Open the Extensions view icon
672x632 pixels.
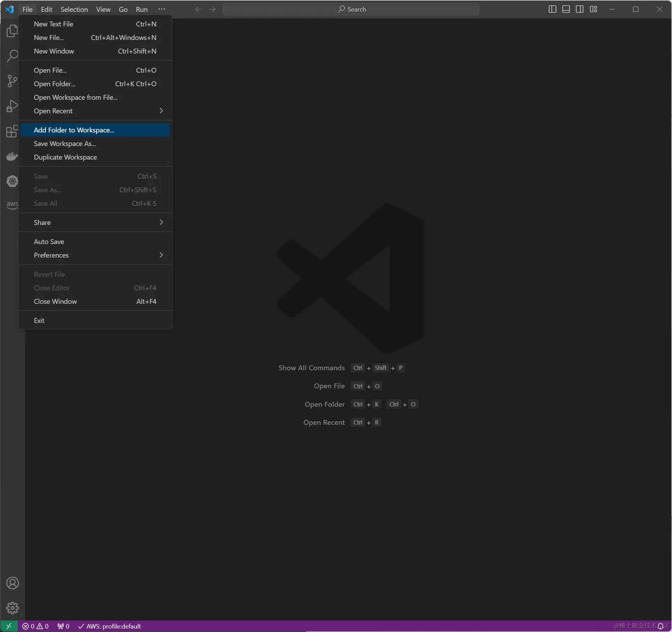coord(12,131)
